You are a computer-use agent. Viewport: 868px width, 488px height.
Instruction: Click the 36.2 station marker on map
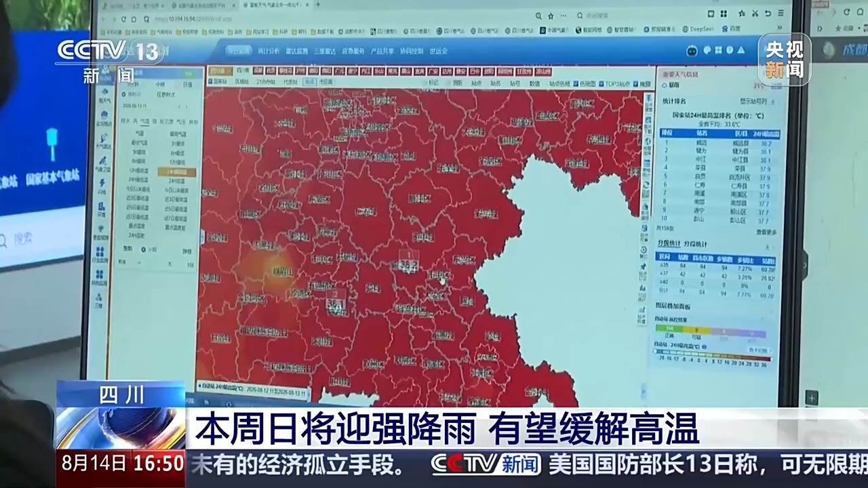point(408,263)
